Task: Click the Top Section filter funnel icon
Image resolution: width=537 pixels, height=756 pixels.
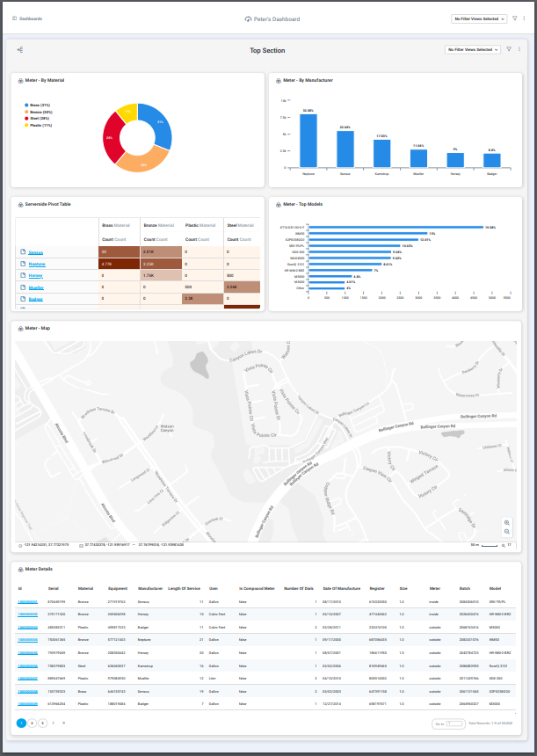Action: coord(509,49)
